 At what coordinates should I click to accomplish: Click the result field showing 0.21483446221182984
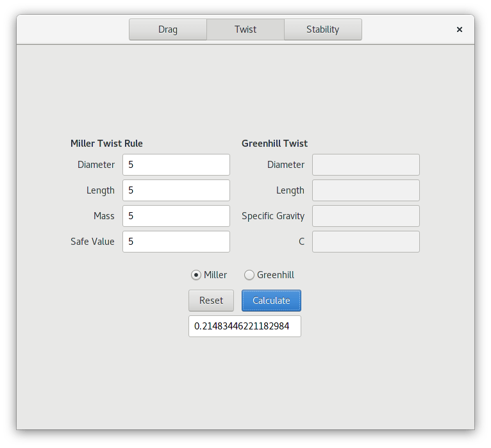click(x=245, y=326)
